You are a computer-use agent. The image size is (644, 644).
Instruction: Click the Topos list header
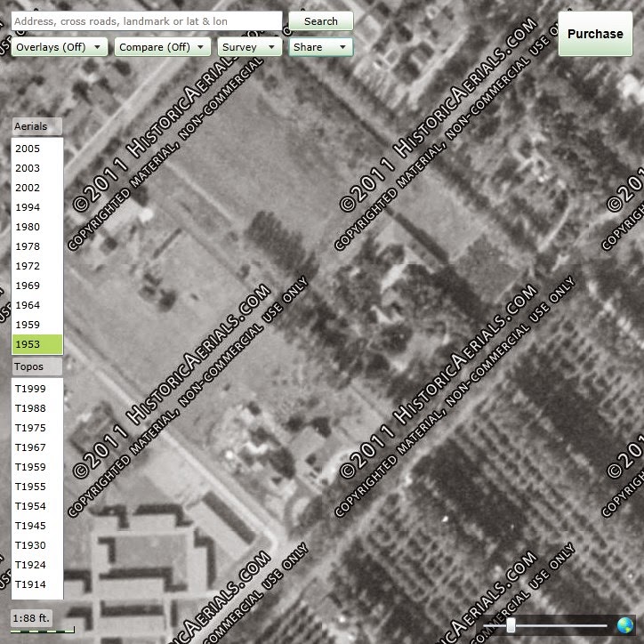[x=37, y=366]
